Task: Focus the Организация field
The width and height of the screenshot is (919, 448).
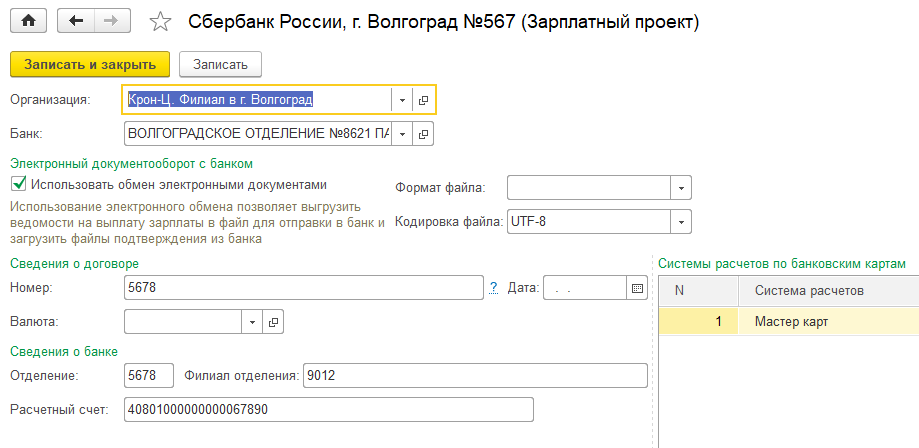Action: click(257, 100)
